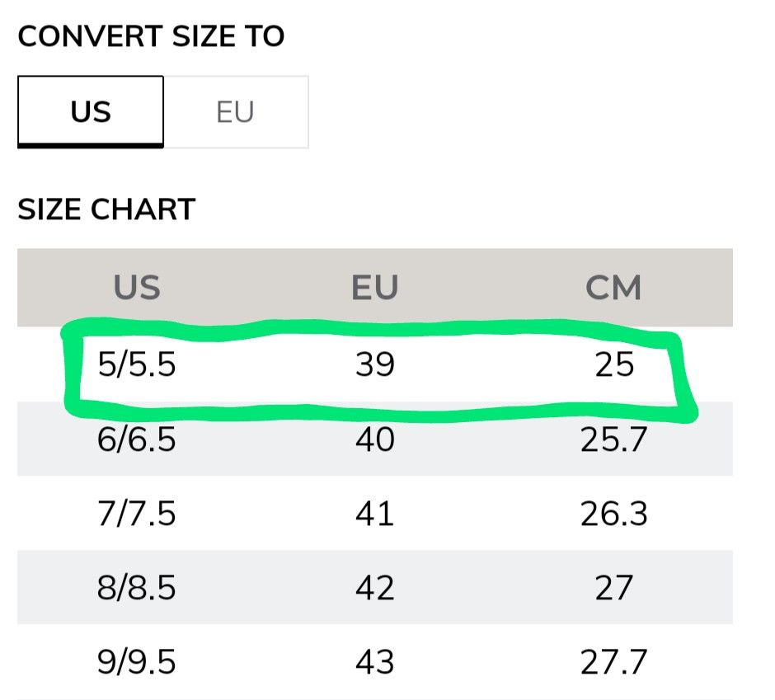Select EU size 39 cell
This screenshot has width=775, height=700.
(375, 364)
